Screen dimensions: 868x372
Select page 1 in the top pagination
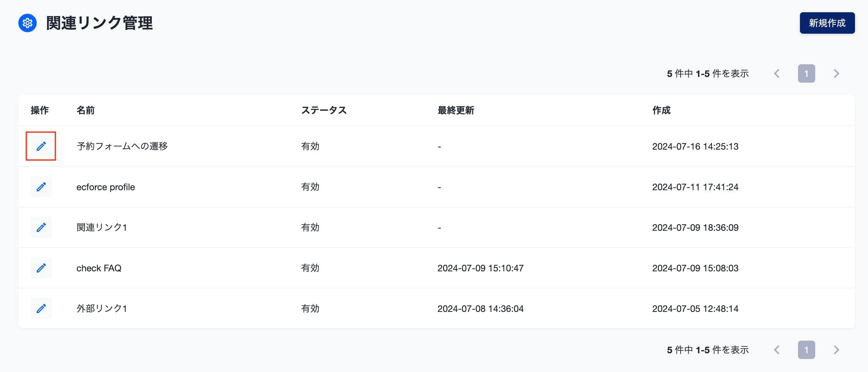click(806, 73)
